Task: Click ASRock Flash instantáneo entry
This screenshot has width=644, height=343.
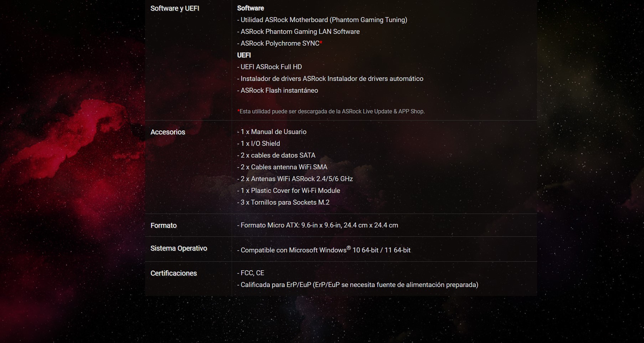Action: [278, 90]
